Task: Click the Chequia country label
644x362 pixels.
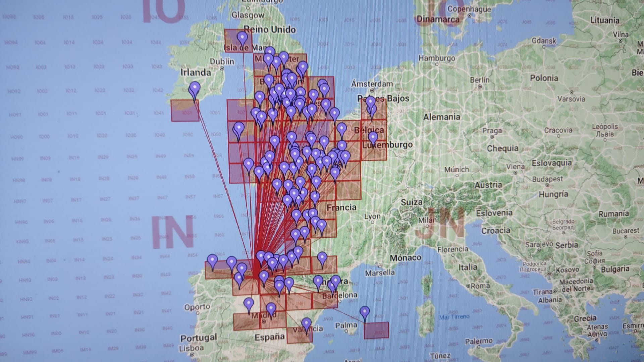Action: click(x=502, y=148)
